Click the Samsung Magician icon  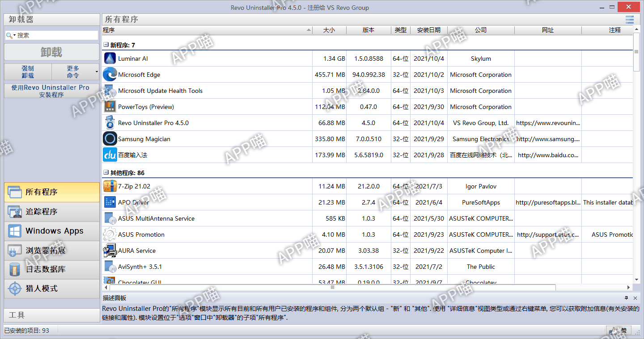[x=110, y=139]
